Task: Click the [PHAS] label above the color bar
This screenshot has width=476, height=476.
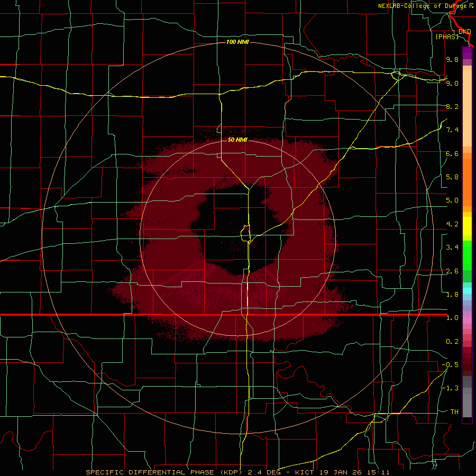Action: point(447,36)
